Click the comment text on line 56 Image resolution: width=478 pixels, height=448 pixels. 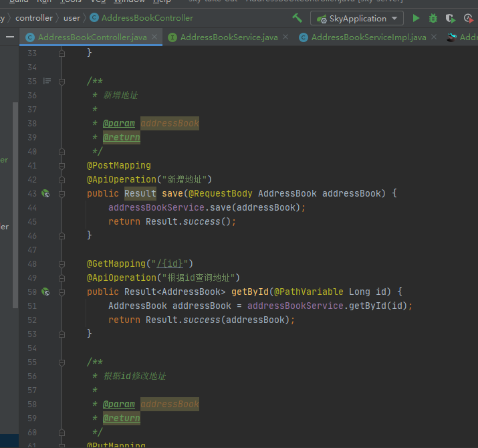coord(134,376)
